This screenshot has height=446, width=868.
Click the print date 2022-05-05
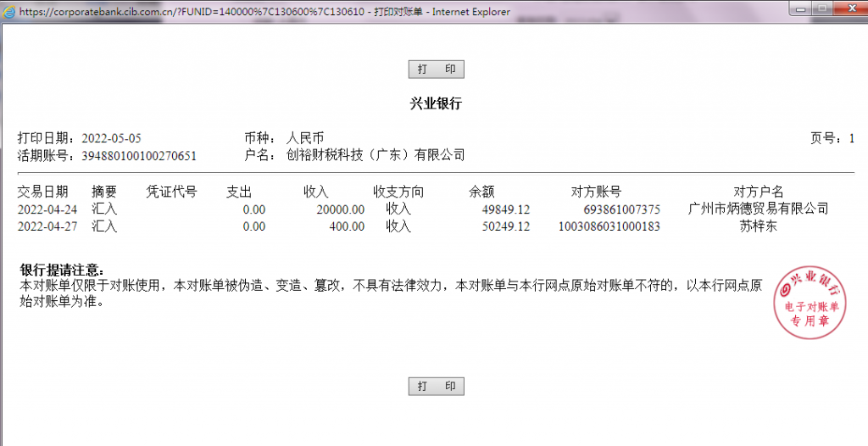tap(111, 138)
